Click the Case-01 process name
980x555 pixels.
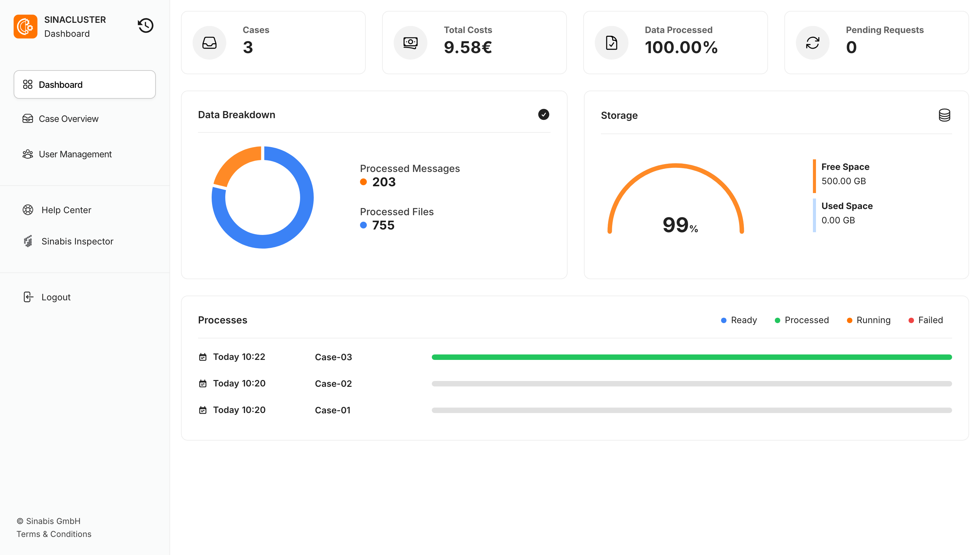(x=332, y=410)
